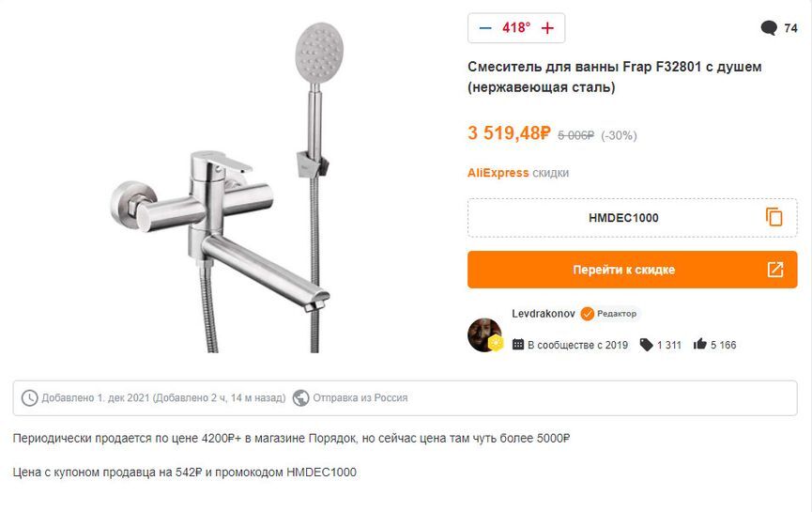Click the tag icon beside 1 311
The height and width of the screenshot is (512, 812).
(646, 345)
